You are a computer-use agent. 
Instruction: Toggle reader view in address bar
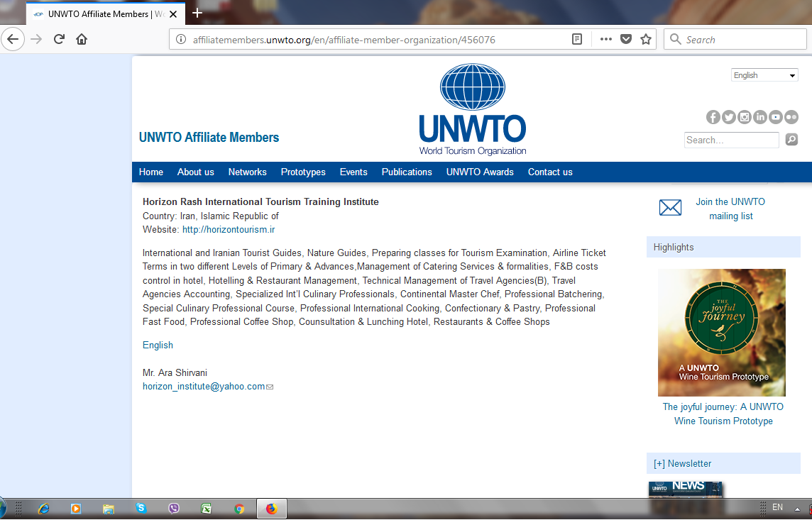tap(577, 39)
